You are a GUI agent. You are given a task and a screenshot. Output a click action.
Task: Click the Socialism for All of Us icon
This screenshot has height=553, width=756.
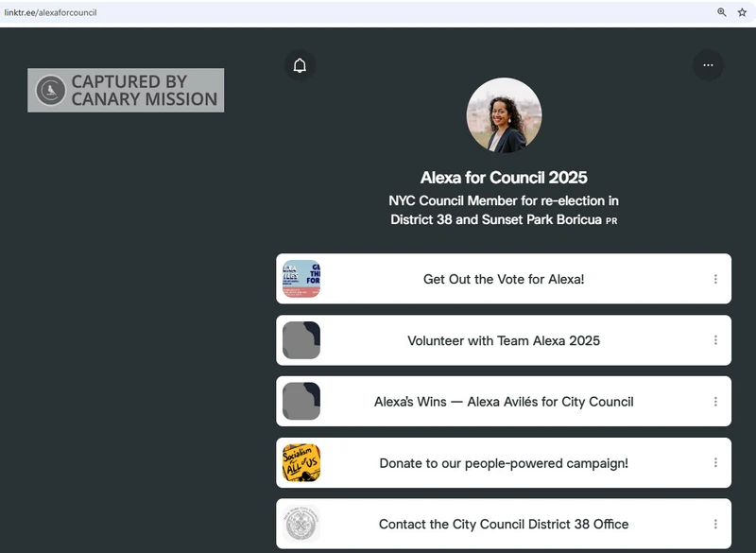tap(301, 463)
